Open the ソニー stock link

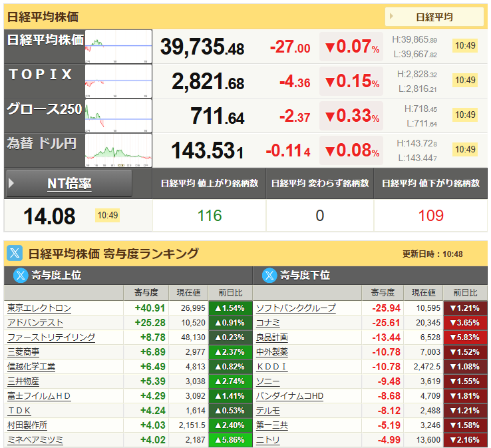[x=267, y=381]
